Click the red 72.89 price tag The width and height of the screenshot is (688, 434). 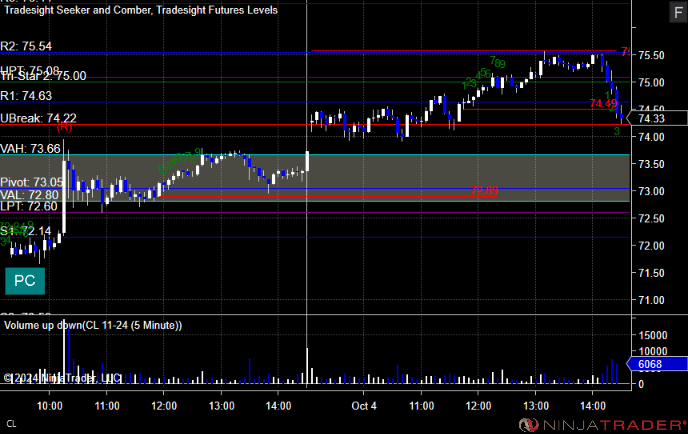pyautogui.click(x=484, y=190)
